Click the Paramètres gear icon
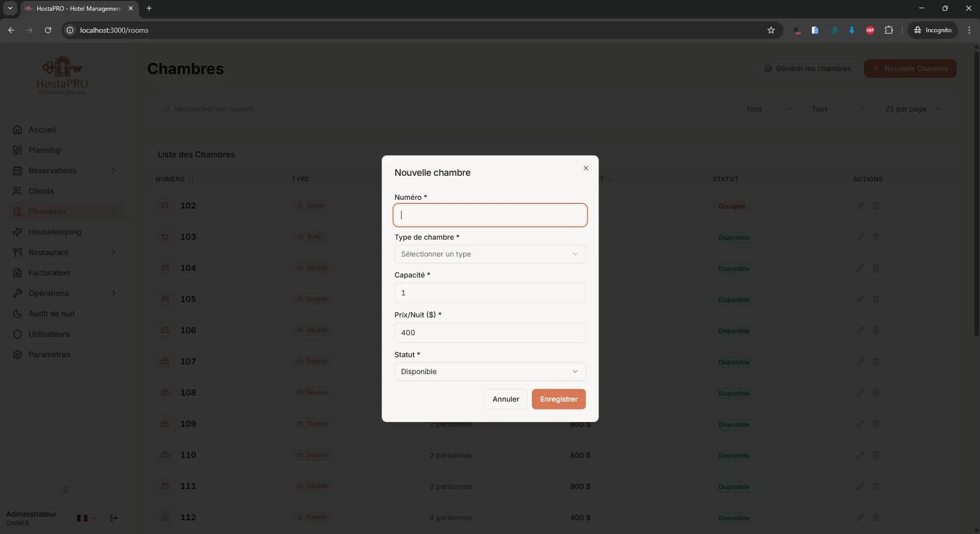The image size is (980, 534). coord(17,355)
